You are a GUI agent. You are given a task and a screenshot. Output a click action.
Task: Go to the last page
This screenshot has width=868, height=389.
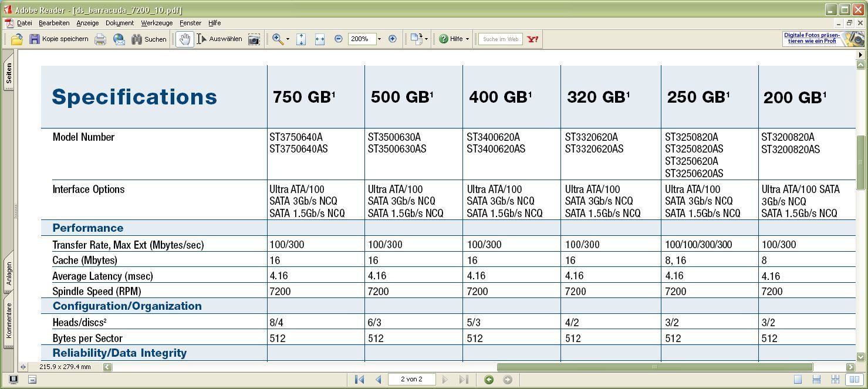pyautogui.click(x=464, y=380)
